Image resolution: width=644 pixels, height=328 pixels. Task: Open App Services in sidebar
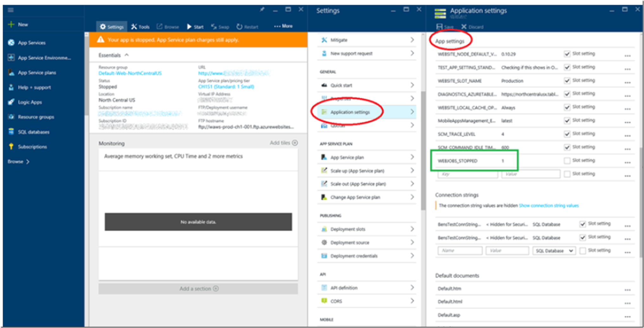31,43
